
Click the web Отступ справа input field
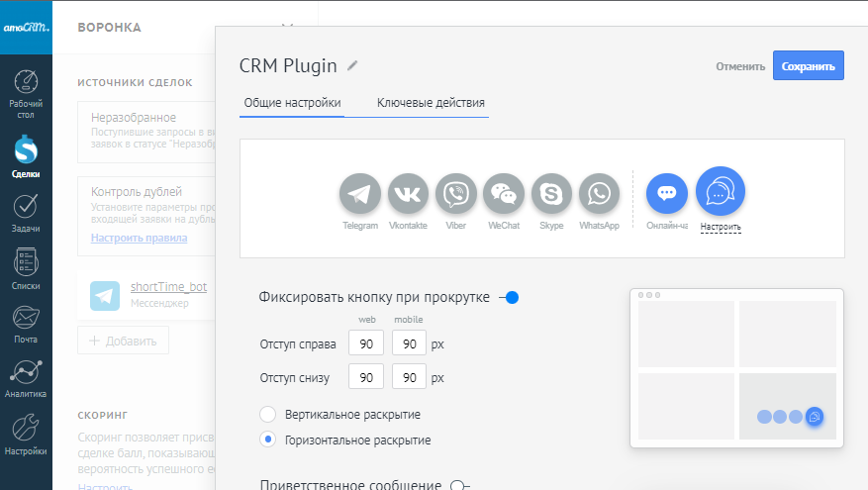(365, 343)
